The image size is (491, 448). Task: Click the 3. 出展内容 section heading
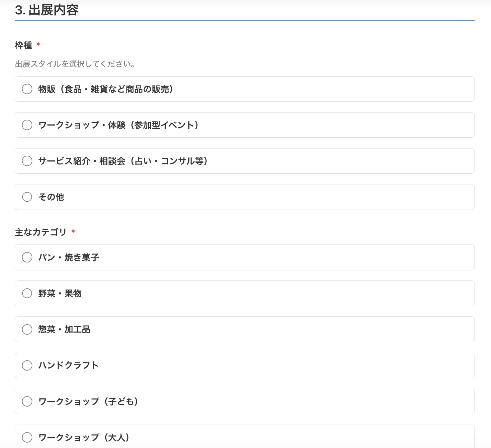coord(47,10)
